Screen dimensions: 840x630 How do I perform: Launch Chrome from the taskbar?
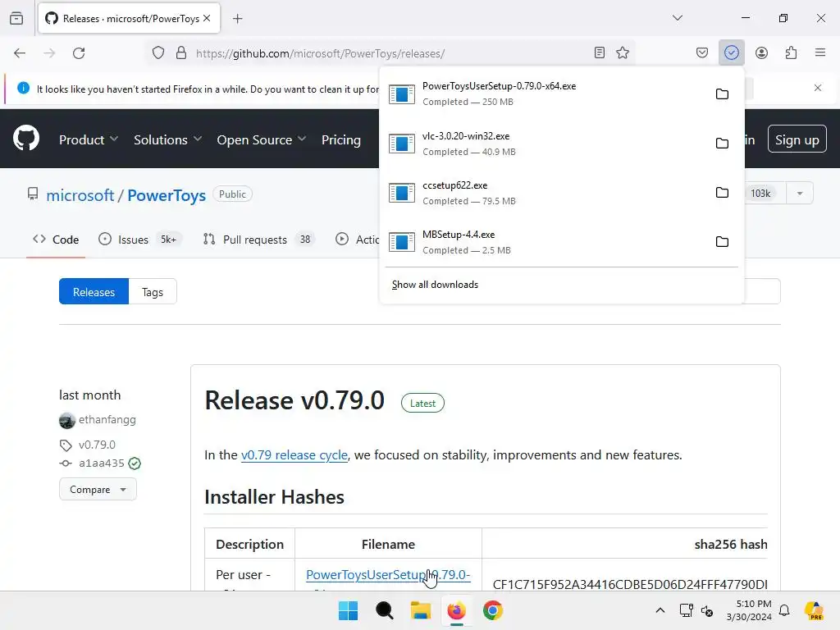(x=493, y=610)
